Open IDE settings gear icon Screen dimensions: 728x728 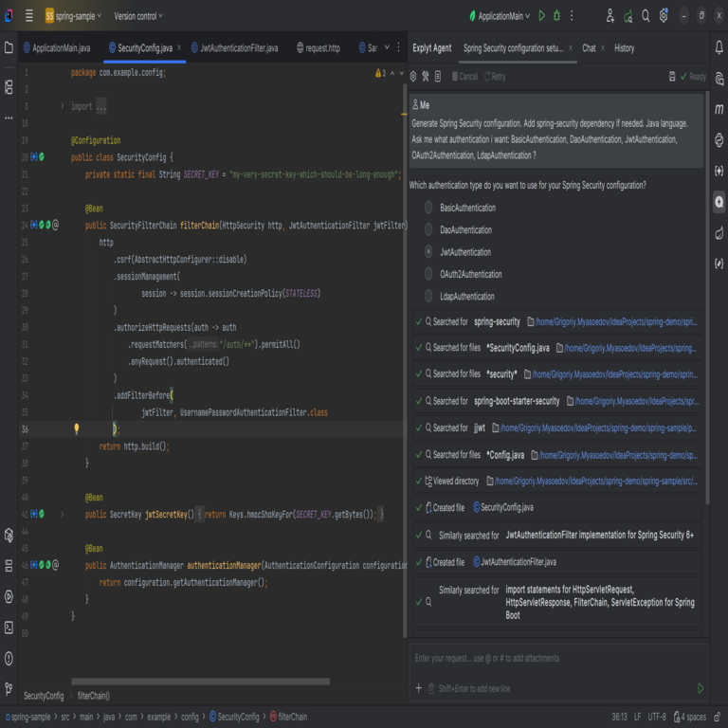[664, 16]
